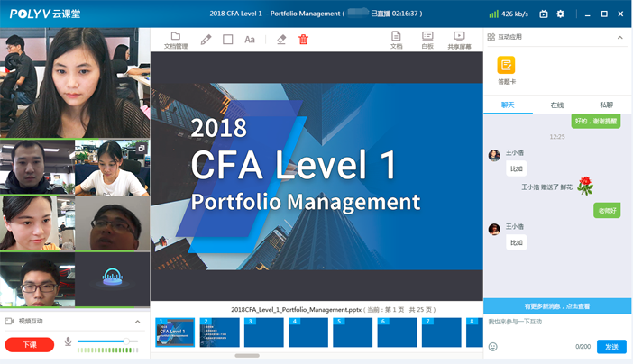
Task: Switch to the 在线 tab
Action: point(557,105)
